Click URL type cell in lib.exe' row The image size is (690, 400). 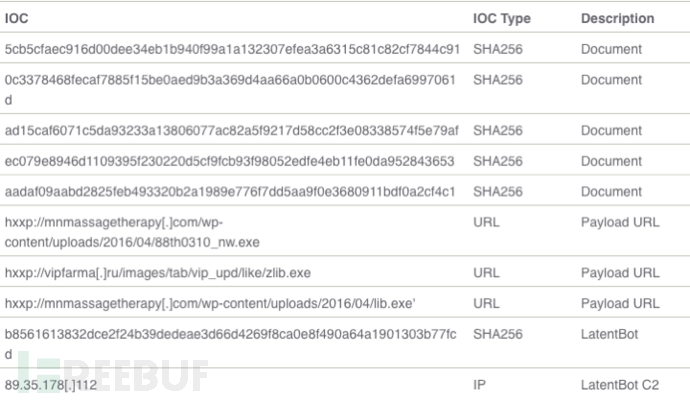coord(486,304)
